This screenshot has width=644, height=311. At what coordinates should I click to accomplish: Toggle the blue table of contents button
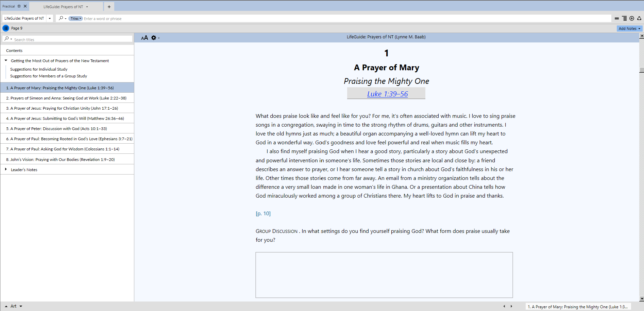6,28
